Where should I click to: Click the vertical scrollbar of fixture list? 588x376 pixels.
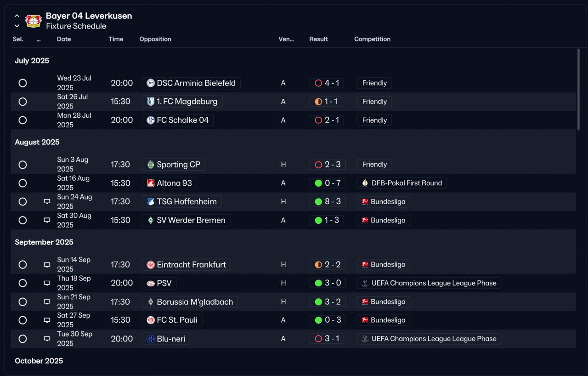578,90
